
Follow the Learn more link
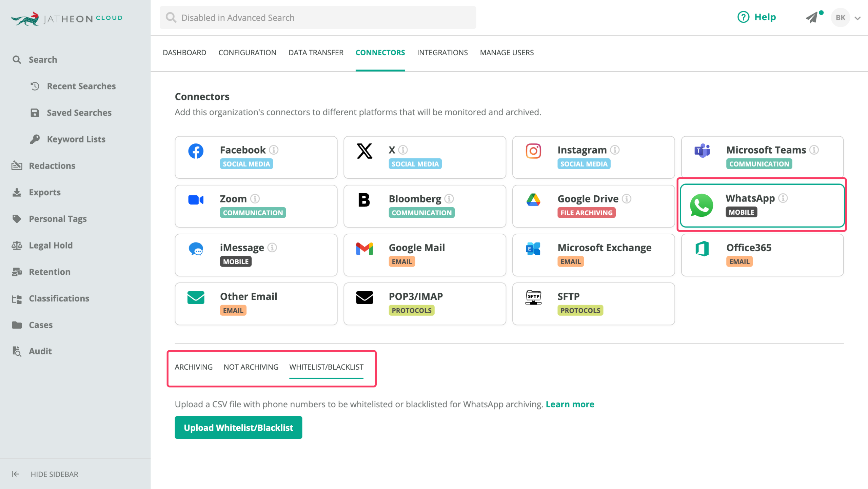[570, 404]
